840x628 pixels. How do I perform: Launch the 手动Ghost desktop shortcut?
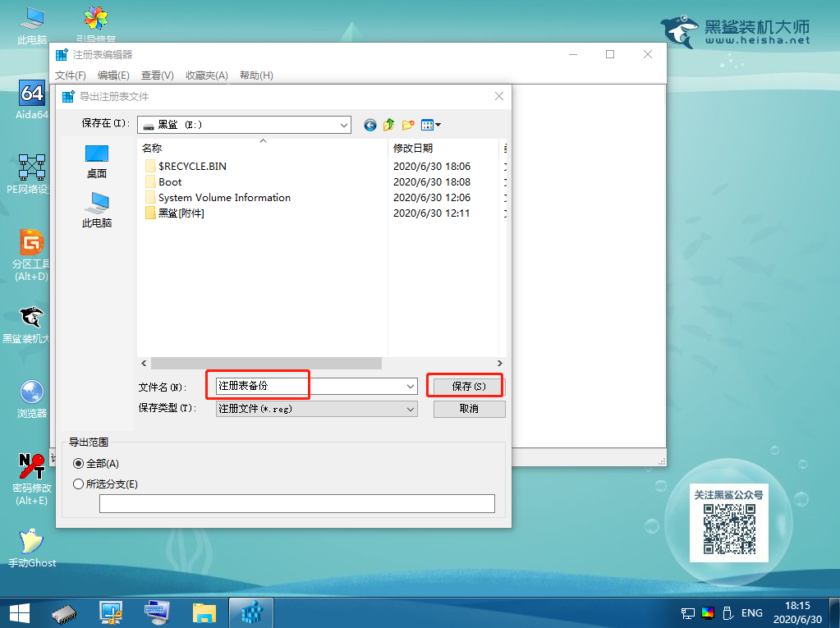[x=31, y=548]
